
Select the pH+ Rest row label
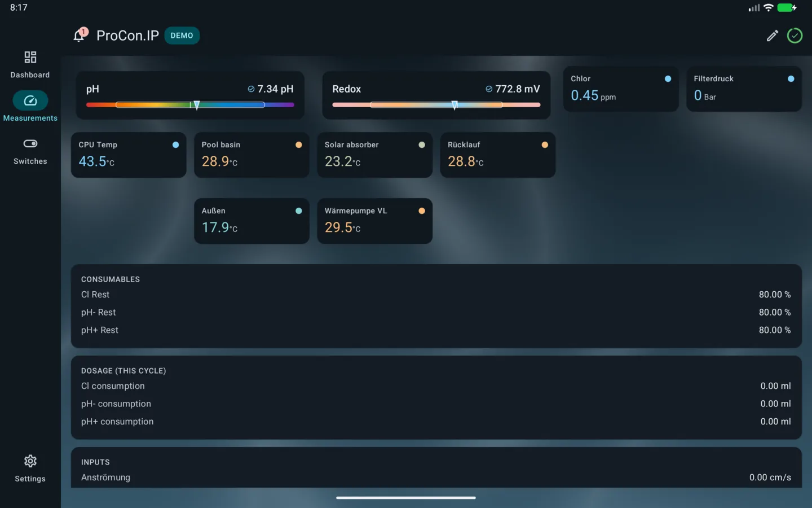[100, 330]
